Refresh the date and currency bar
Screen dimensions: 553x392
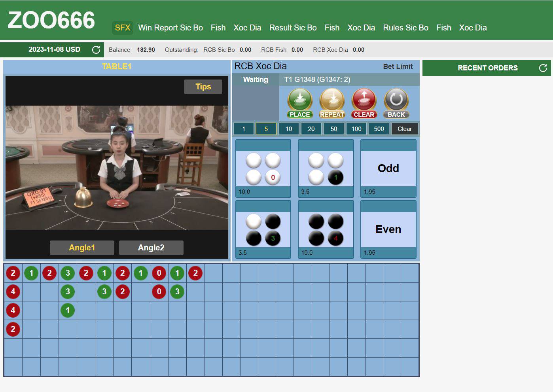pyautogui.click(x=96, y=50)
